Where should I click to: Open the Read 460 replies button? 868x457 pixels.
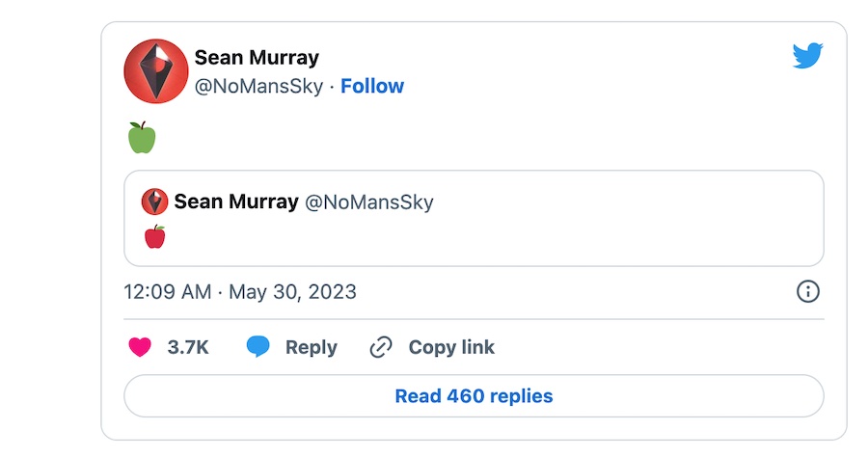pos(474,396)
